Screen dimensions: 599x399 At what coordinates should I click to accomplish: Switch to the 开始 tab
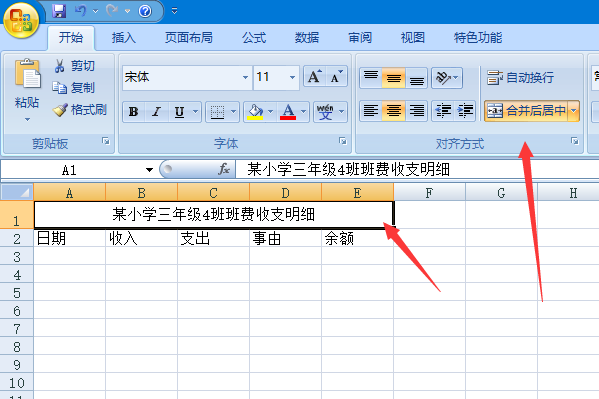click(x=71, y=38)
